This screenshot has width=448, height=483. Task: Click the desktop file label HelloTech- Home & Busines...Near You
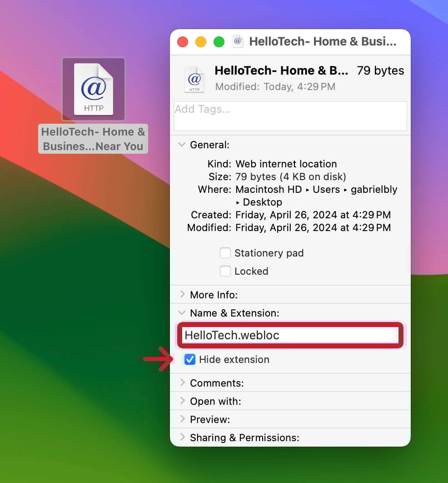pos(93,139)
